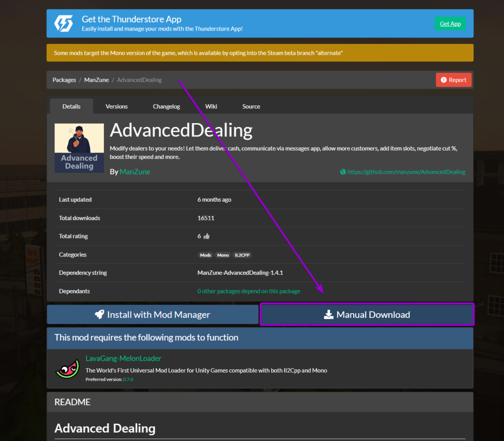Click the Thunderstore lightning logo icon
Image resolution: width=504 pixels, height=441 pixels.
[x=63, y=24]
